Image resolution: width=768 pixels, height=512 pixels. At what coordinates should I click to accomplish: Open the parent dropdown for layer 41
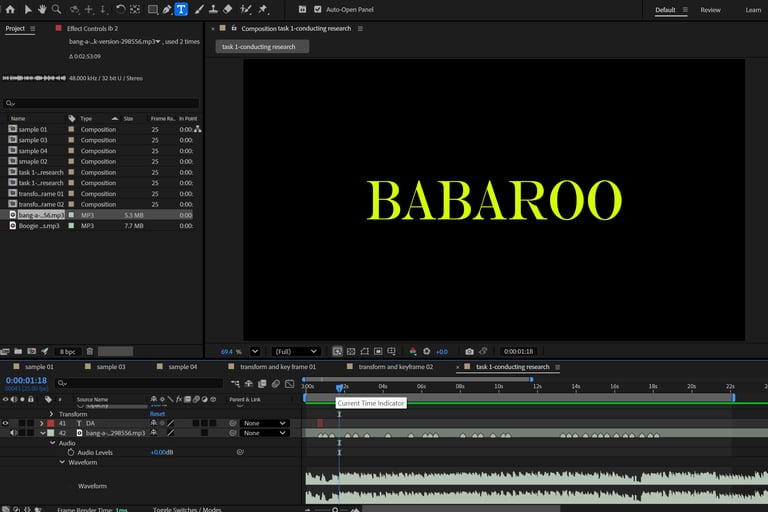click(x=265, y=423)
